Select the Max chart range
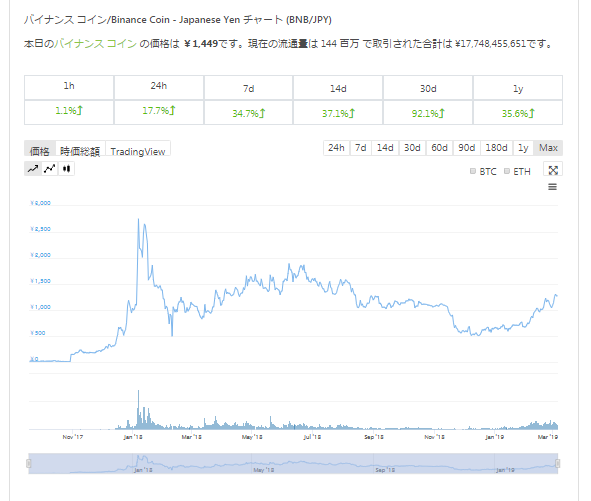 tap(548, 148)
